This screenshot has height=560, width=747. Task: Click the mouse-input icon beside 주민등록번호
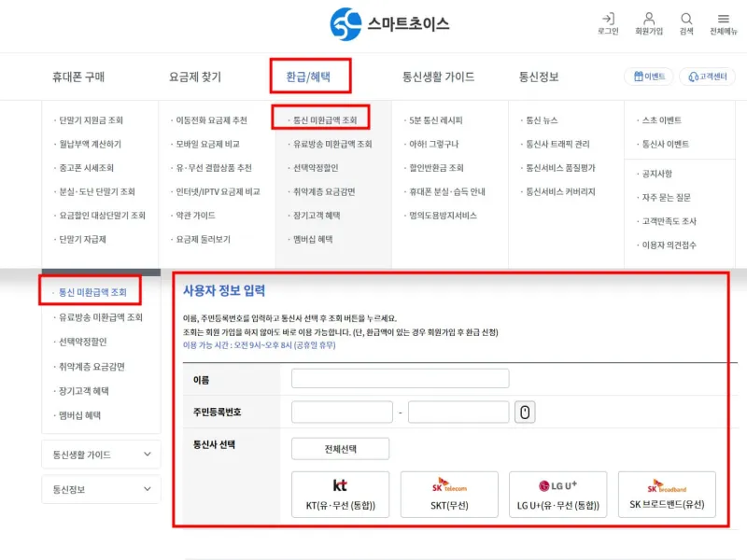click(525, 413)
